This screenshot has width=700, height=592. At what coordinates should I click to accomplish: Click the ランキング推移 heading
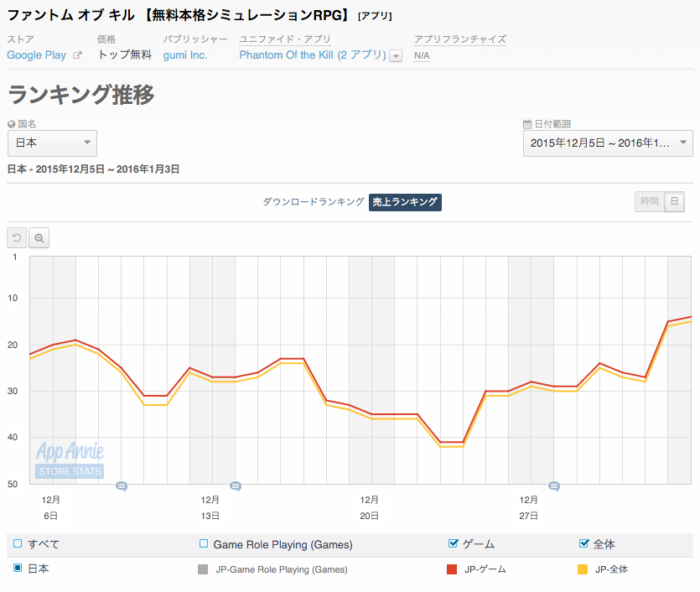click(x=80, y=94)
